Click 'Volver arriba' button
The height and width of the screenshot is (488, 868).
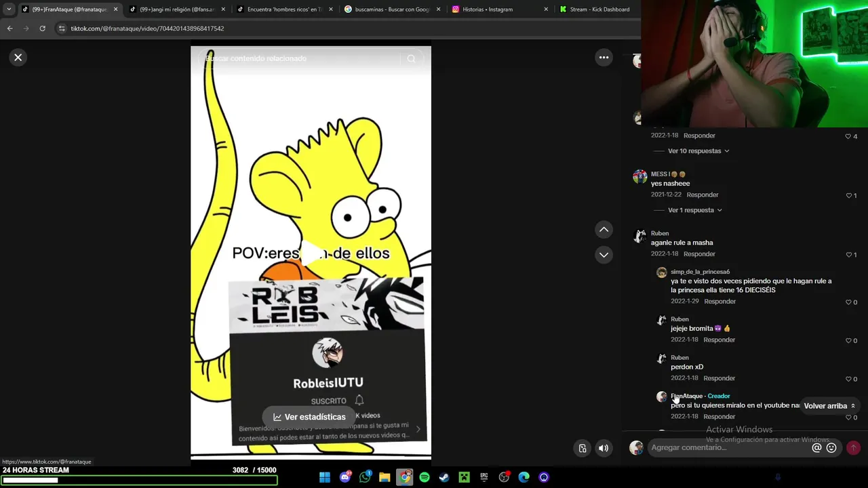tap(829, 406)
